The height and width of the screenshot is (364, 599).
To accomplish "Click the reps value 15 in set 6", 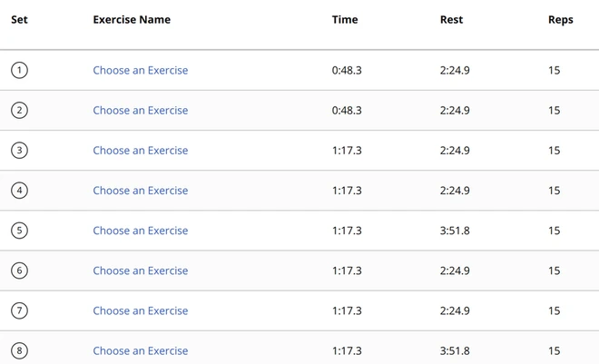I will point(555,271).
